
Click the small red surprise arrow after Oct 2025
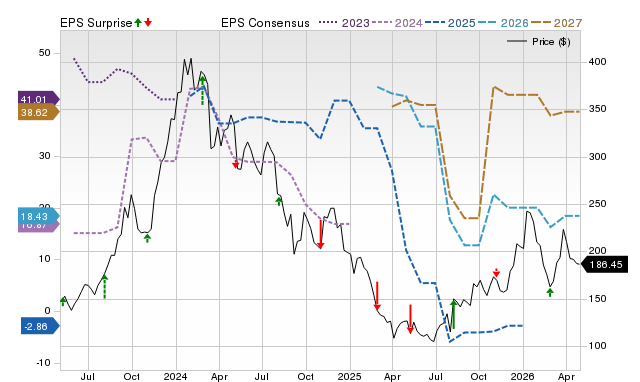496,273
